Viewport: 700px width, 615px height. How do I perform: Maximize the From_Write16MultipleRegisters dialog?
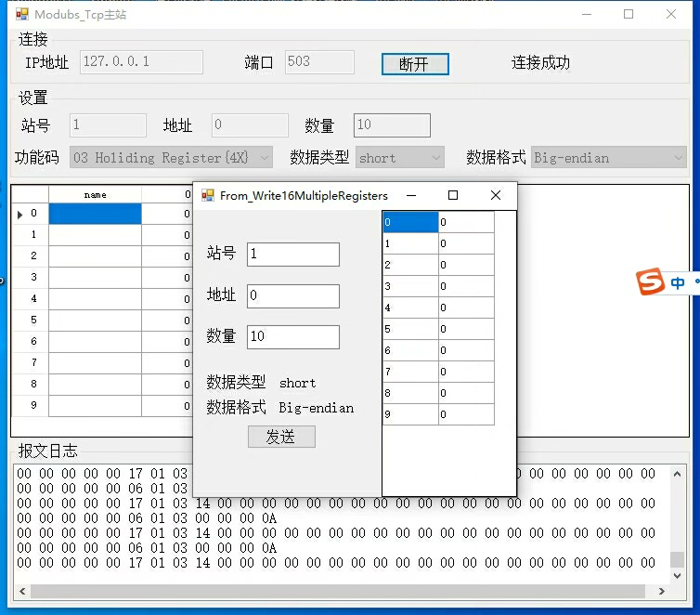pyautogui.click(x=453, y=195)
